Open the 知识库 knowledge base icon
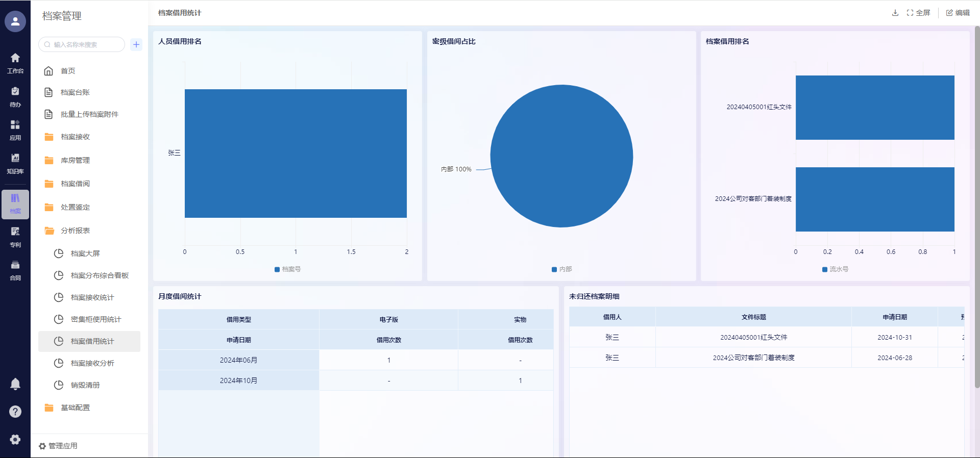The width and height of the screenshot is (980, 458). pos(15,163)
